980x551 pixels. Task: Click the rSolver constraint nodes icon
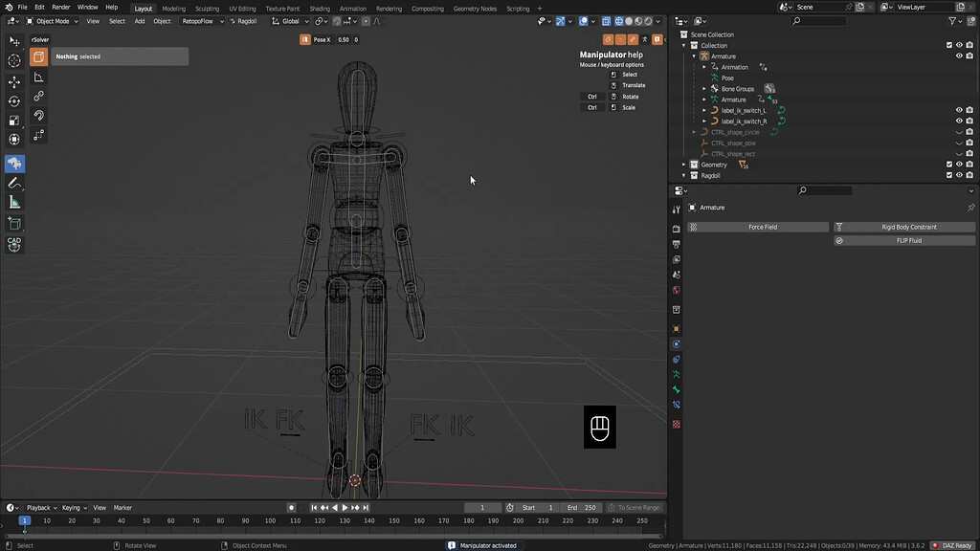38,135
